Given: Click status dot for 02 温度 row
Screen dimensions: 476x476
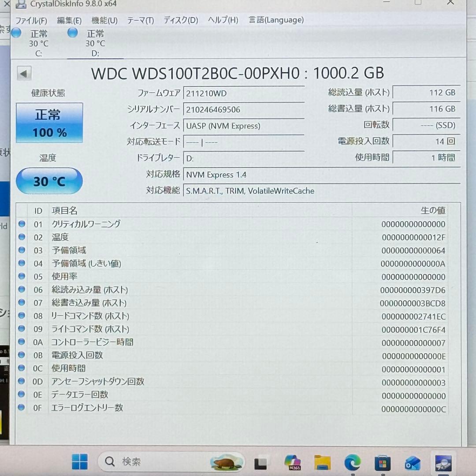Looking at the screenshot, I should tap(22, 237).
